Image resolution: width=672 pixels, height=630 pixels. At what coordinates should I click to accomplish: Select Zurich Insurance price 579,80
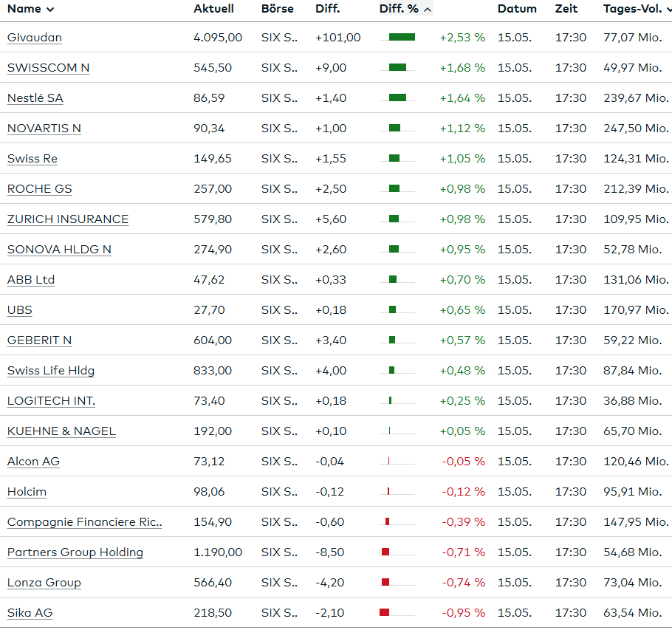pos(213,219)
